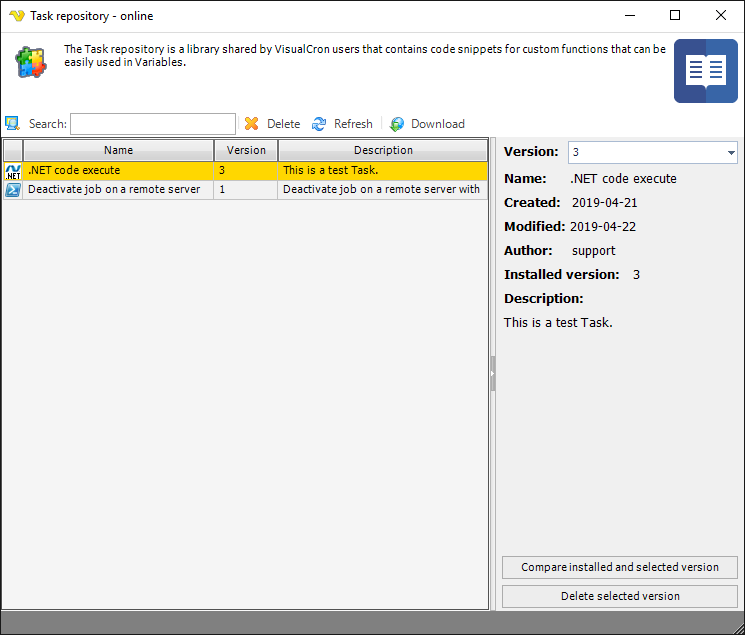Maximize the Task repository window

tap(675, 16)
